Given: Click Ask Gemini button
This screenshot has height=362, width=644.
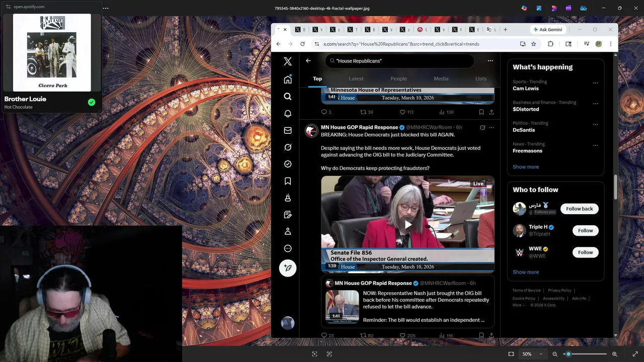Looking at the screenshot, I should tap(547, 30).
